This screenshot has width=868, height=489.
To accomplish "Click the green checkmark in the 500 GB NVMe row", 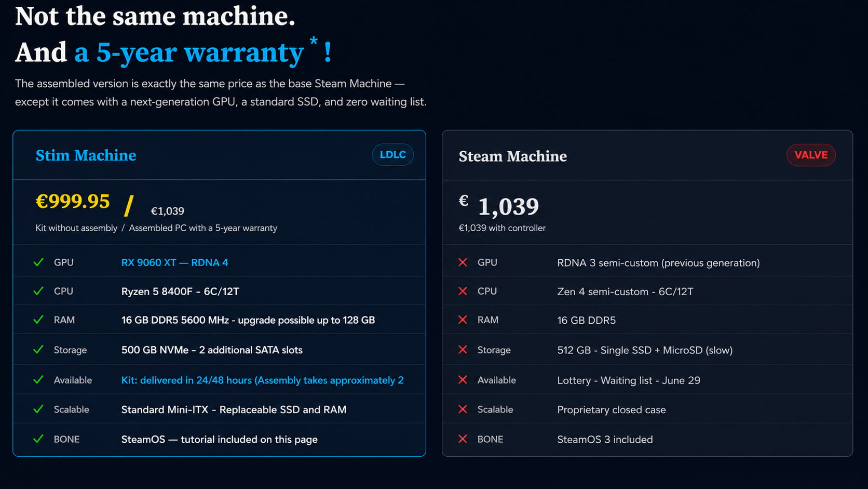I will pos(38,350).
